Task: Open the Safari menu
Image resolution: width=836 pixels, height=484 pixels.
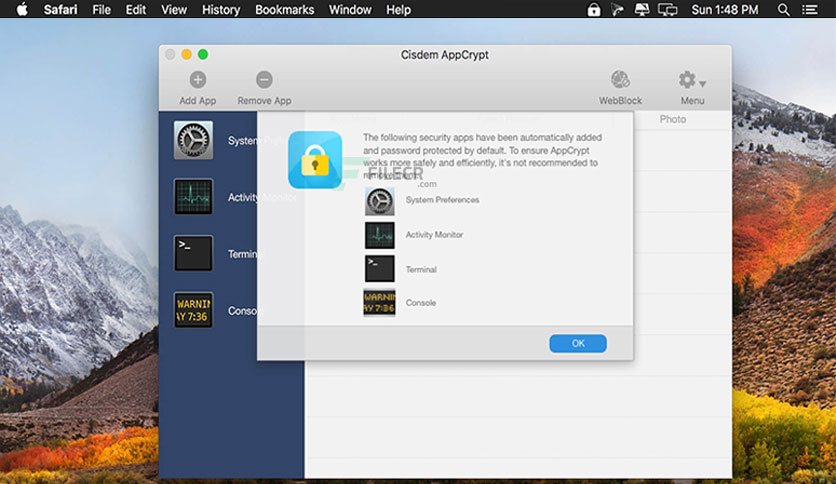Action: click(60, 10)
